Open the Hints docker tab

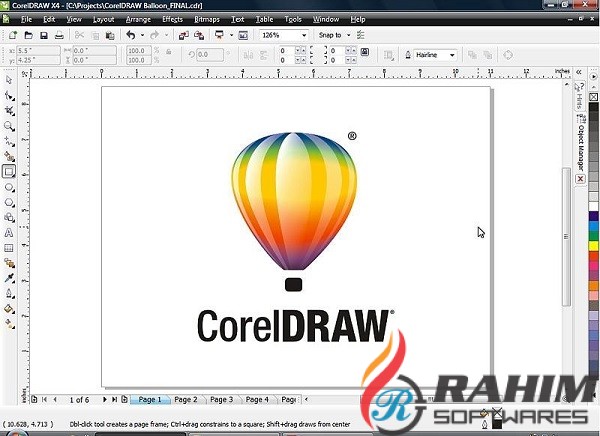point(579,96)
